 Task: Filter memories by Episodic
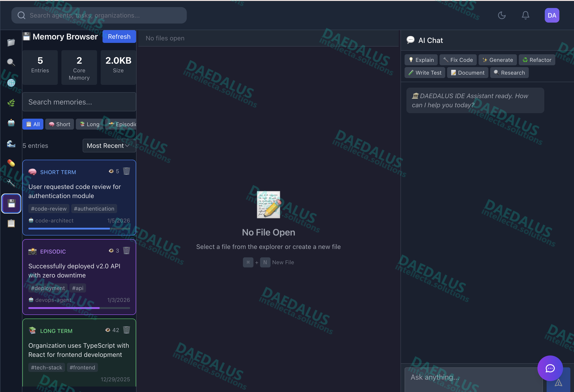121,124
